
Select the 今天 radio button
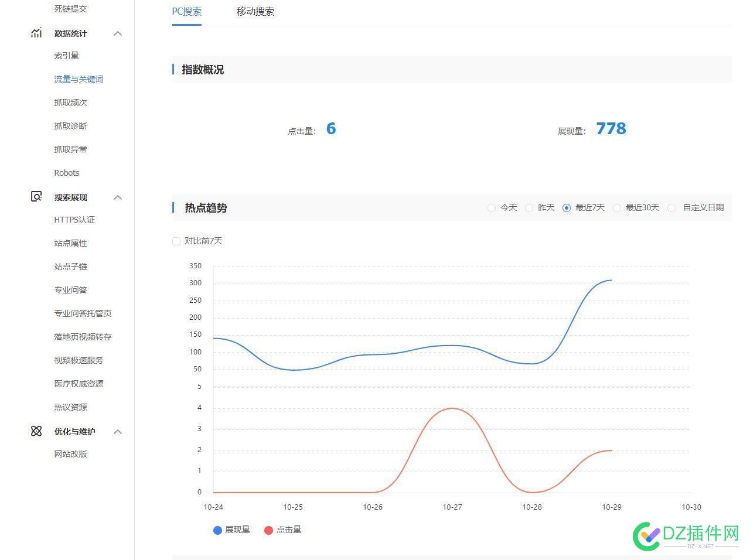coord(492,208)
